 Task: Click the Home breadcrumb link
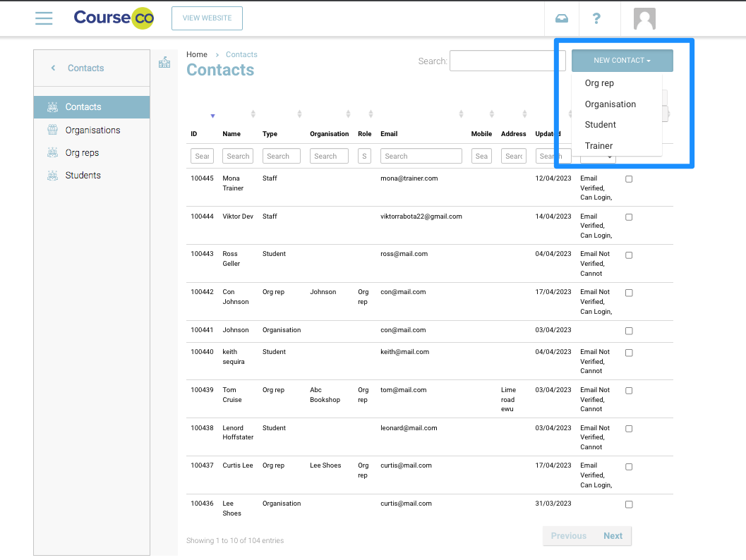point(197,54)
